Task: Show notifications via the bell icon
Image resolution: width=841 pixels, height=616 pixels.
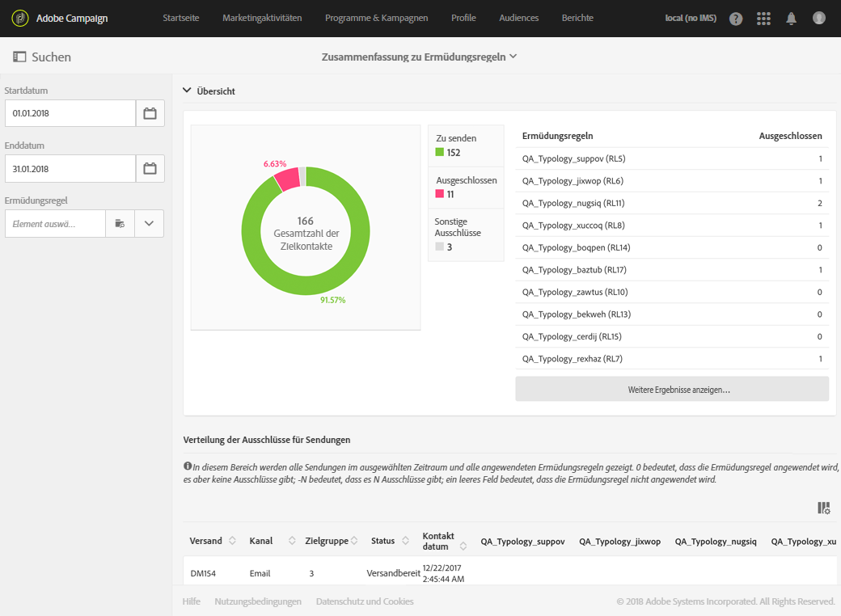Action: tap(791, 19)
